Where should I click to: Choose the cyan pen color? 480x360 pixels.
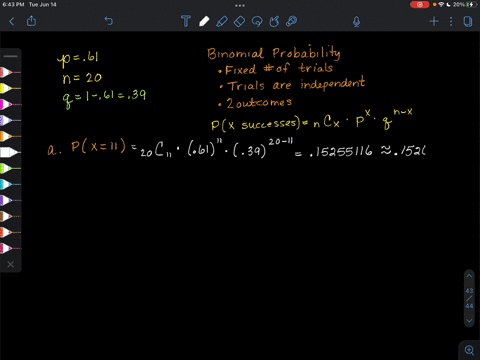[x=10, y=184]
